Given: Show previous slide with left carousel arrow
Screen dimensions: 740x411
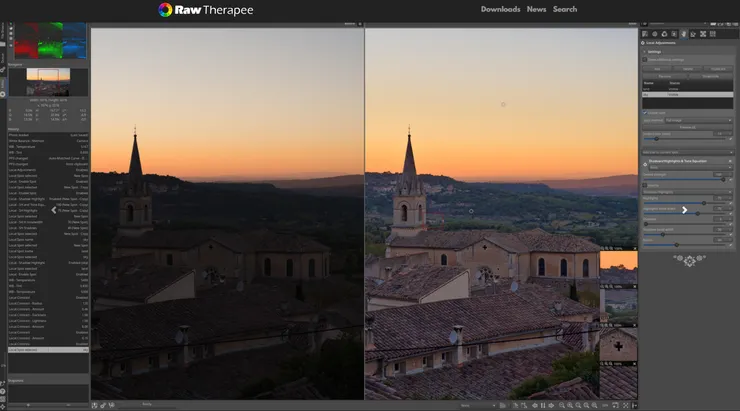Looking at the screenshot, I should (53, 210).
